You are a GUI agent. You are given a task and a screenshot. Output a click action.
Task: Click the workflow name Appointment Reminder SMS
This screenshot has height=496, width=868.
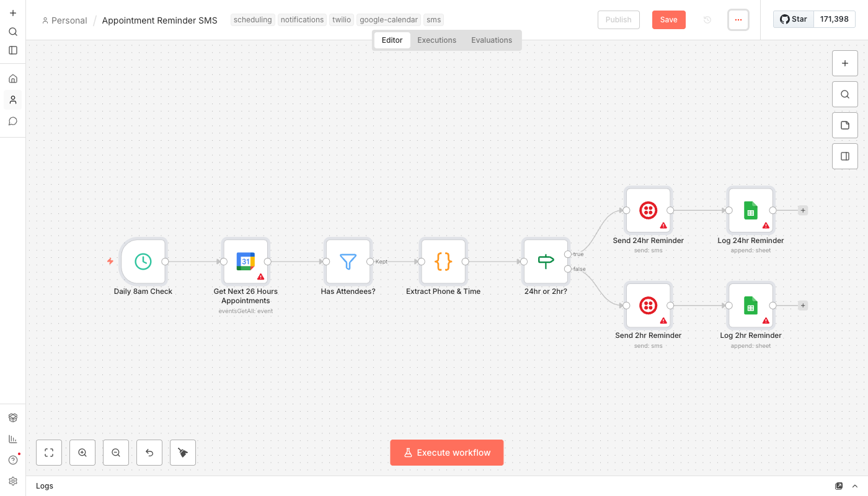coord(159,20)
